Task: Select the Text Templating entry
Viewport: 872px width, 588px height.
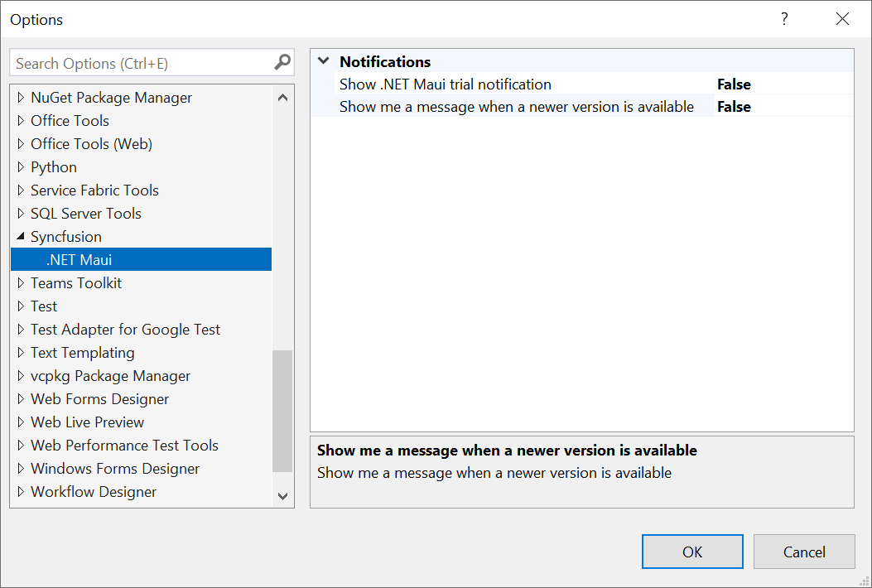Action: tap(82, 353)
